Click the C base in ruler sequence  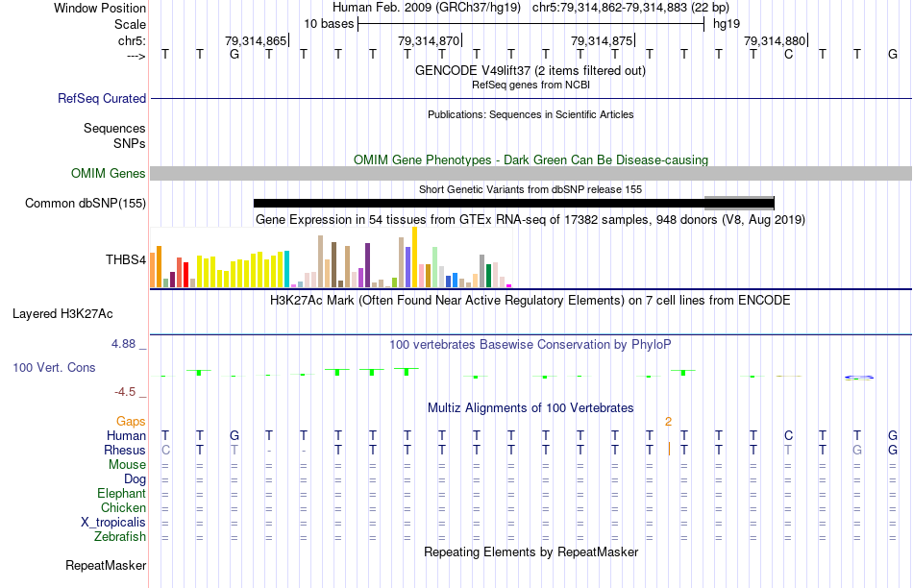[x=788, y=54]
